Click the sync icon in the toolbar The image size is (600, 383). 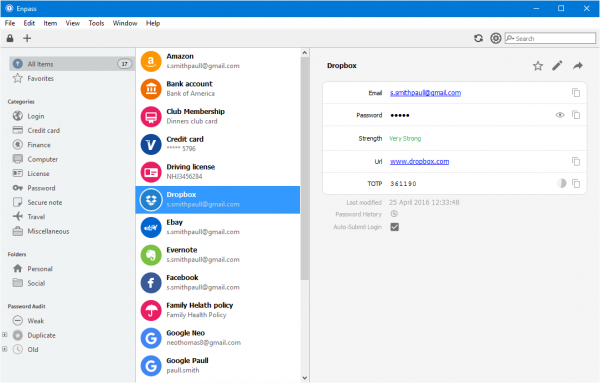point(478,38)
